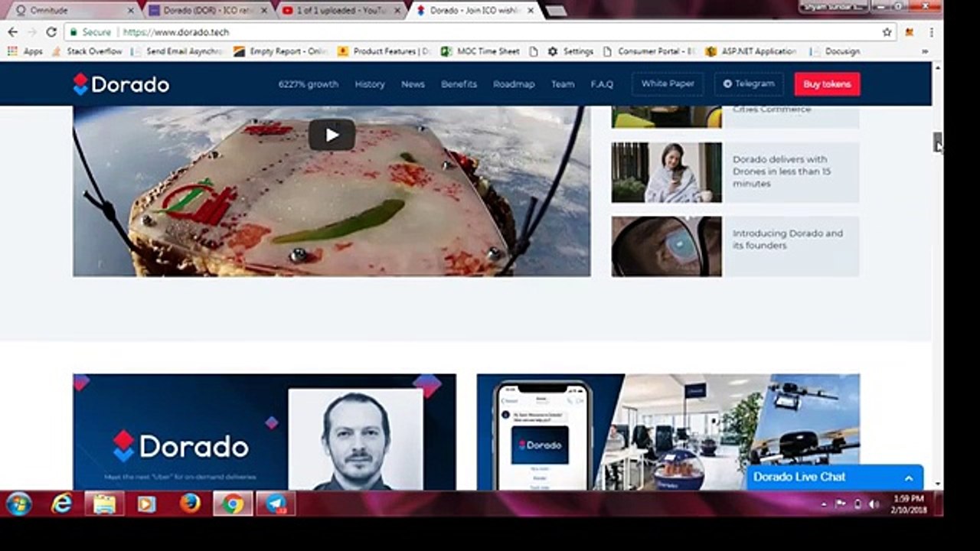Switch to the '1 of 1 uploaded' YouTube tab
980x551 pixels.
(x=340, y=11)
